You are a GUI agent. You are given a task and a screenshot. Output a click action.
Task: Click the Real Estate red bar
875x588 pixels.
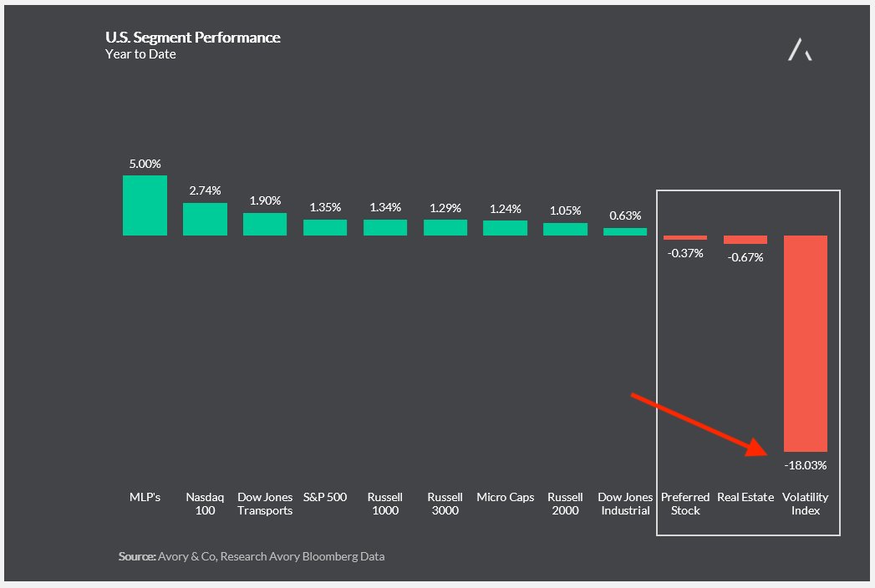pos(745,240)
